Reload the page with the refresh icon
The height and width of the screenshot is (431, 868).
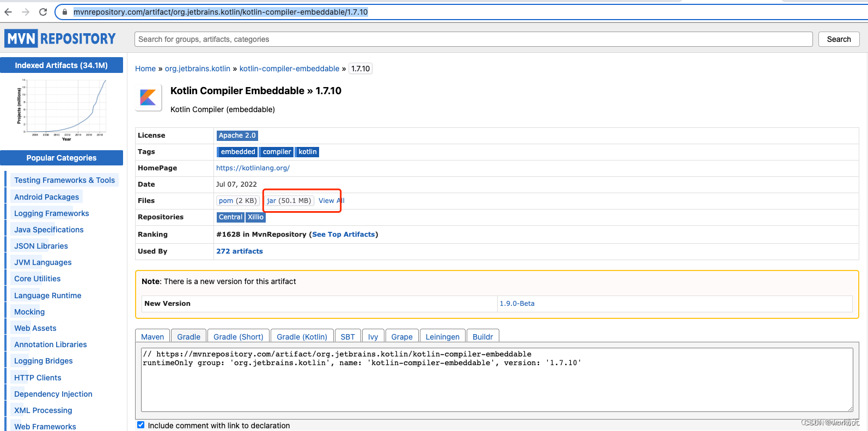point(43,12)
